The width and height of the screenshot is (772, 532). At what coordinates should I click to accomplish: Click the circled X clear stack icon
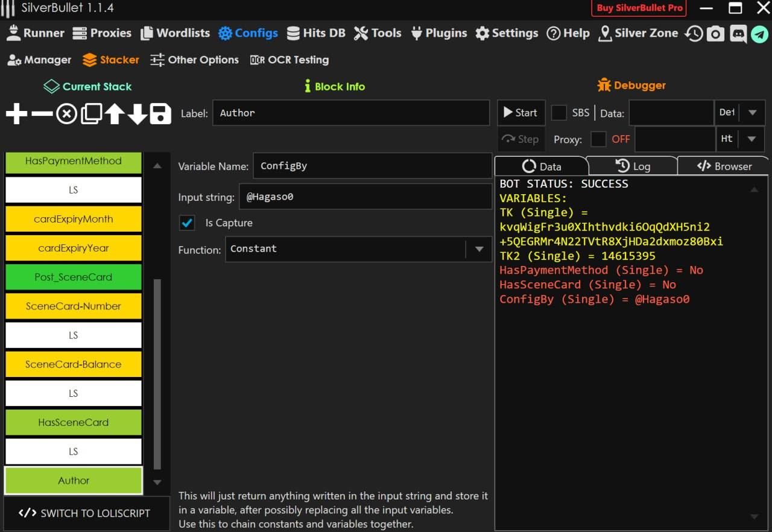[x=66, y=113]
